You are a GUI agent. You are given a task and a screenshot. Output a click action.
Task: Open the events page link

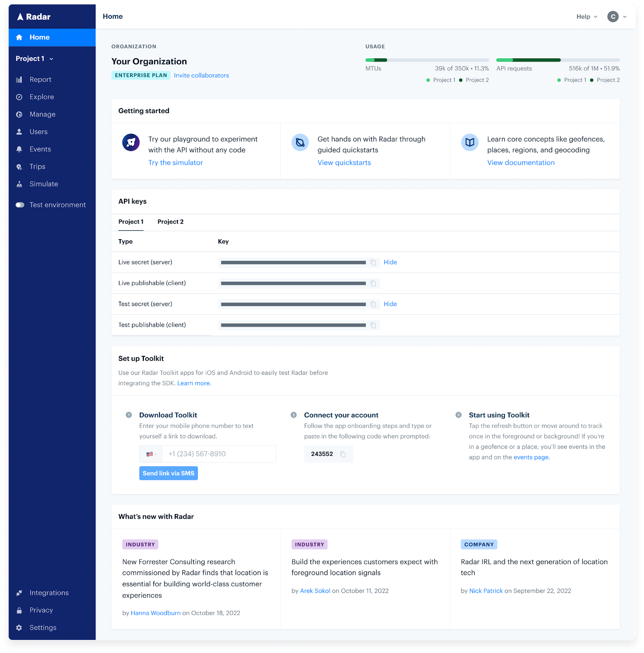point(531,458)
